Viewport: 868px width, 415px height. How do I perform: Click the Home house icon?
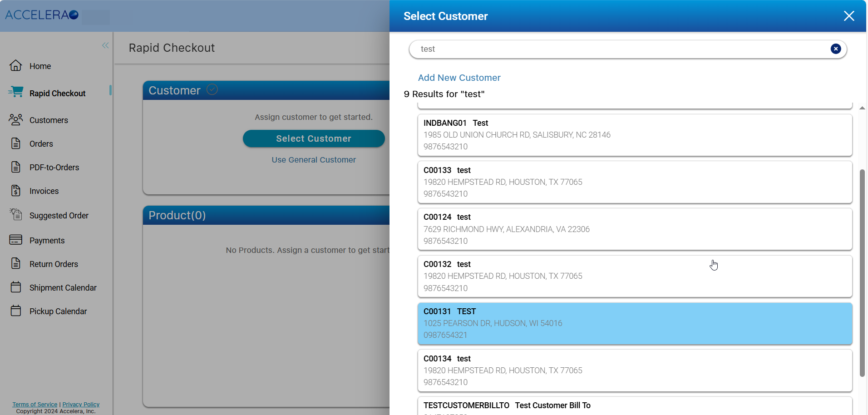(x=16, y=66)
